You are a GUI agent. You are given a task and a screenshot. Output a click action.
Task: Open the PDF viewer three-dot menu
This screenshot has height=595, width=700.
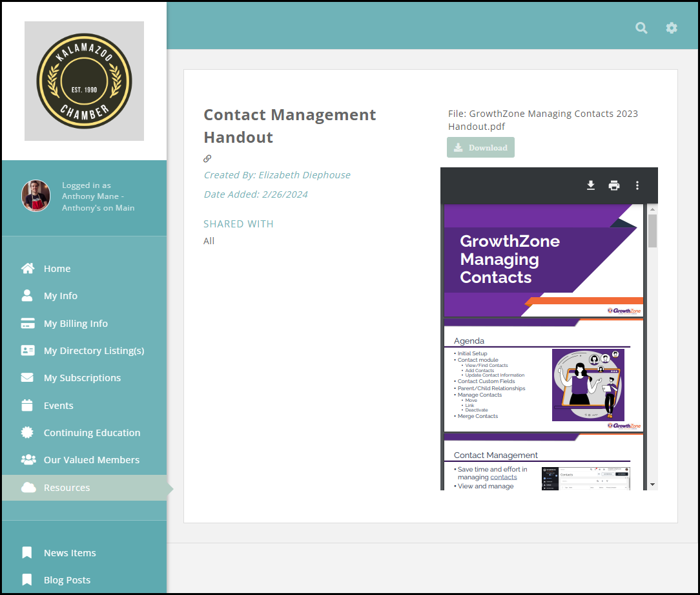click(x=637, y=185)
